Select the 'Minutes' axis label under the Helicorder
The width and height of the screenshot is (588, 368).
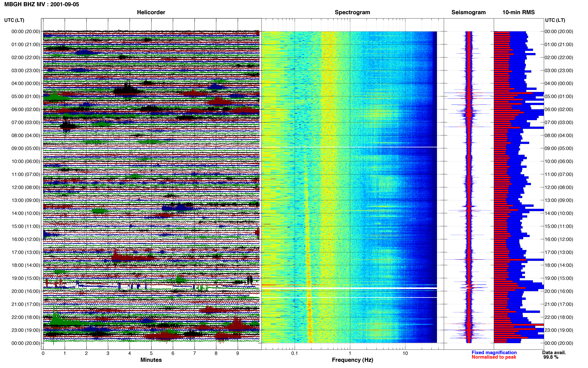(x=151, y=360)
